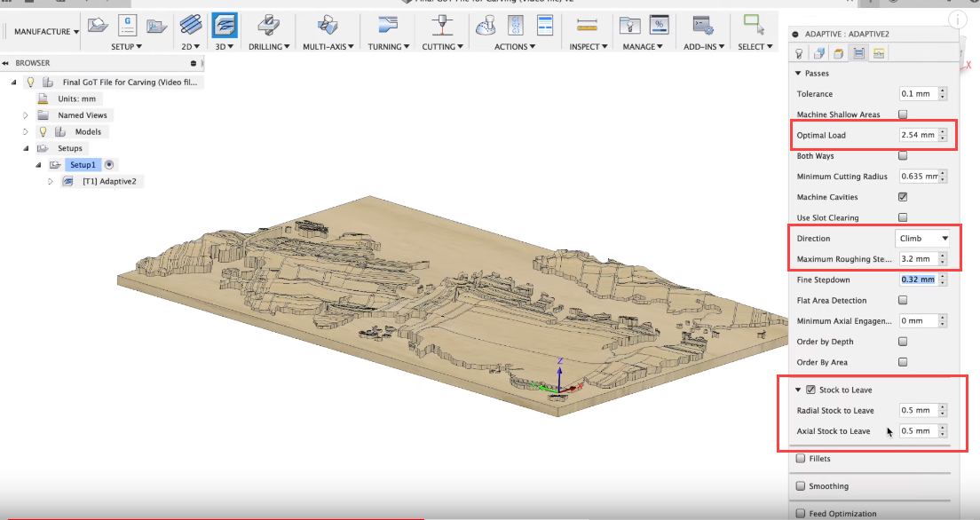This screenshot has height=520, width=980.
Task: Enable the Order by Depth checkbox
Action: (x=903, y=342)
